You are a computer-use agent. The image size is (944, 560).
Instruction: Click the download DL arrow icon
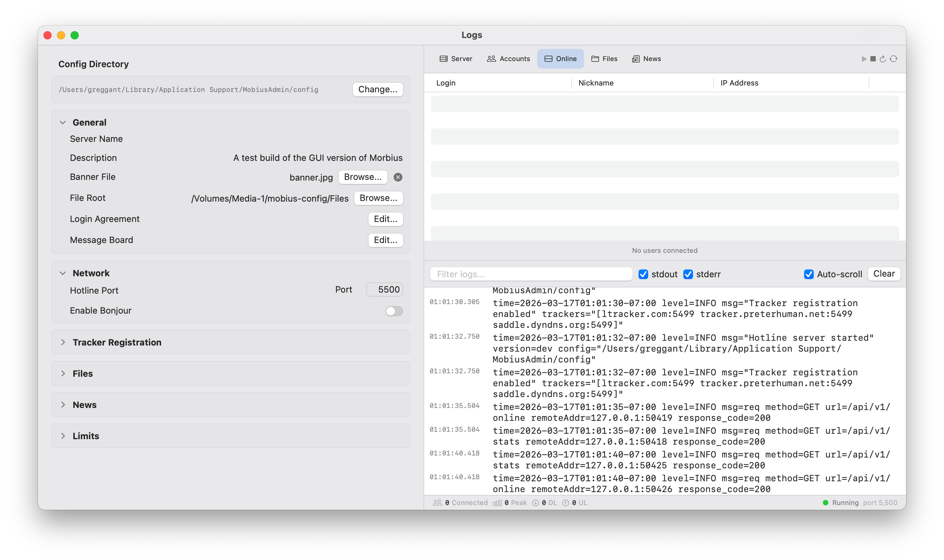(x=535, y=503)
